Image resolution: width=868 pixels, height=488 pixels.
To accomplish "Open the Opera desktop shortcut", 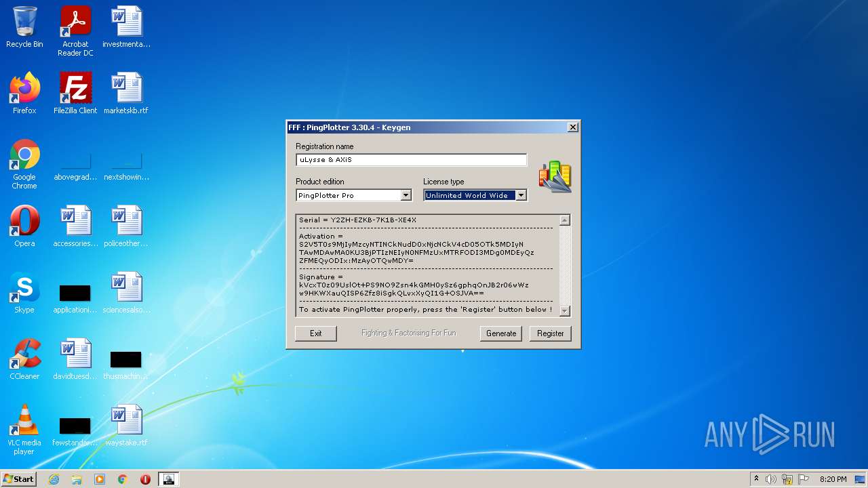I will point(24,226).
